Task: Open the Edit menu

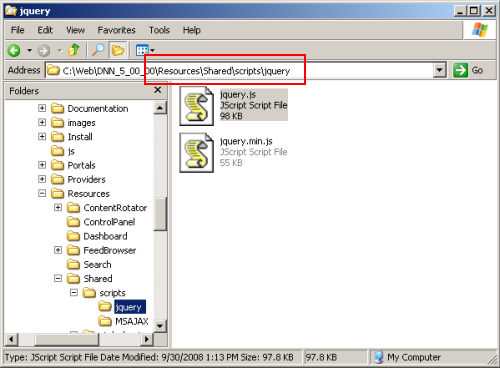Action: click(45, 30)
